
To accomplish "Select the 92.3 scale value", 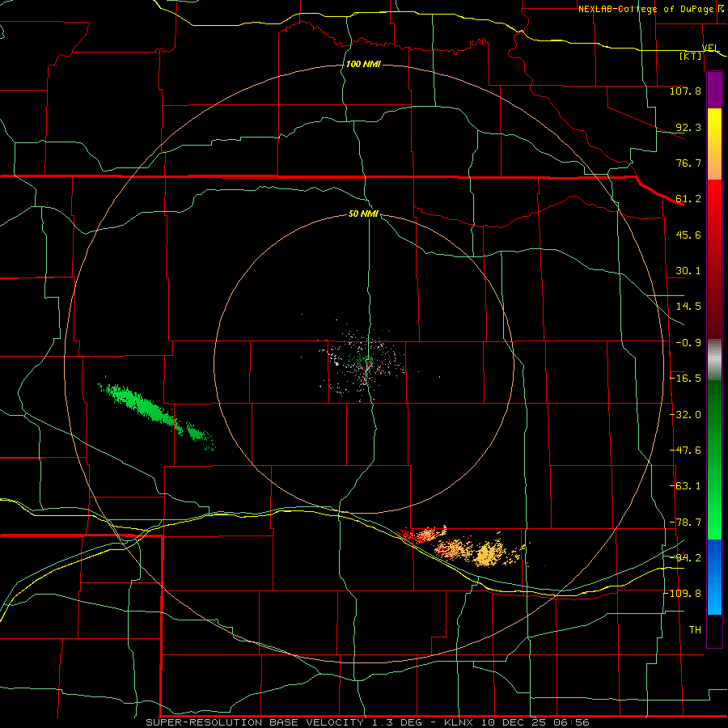I will click(688, 127).
